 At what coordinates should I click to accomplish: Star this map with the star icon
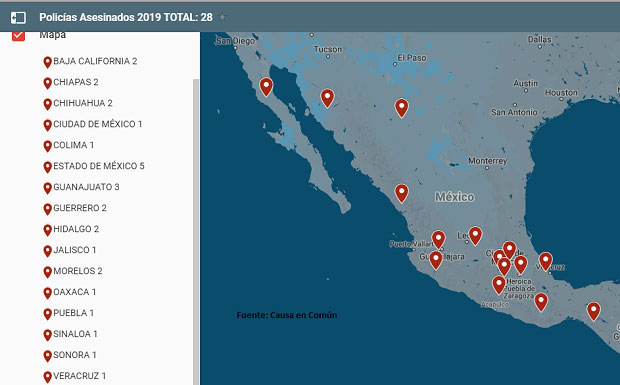click(x=223, y=17)
